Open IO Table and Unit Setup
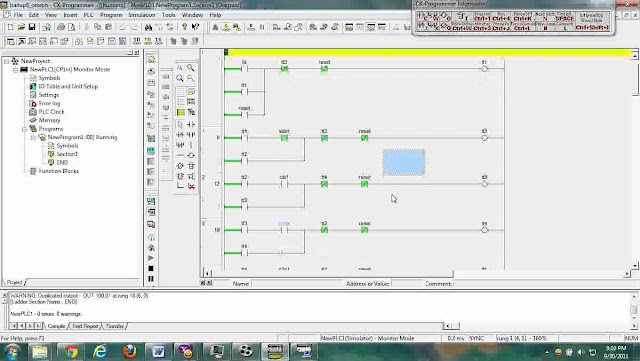The image size is (640, 361). [68, 87]
